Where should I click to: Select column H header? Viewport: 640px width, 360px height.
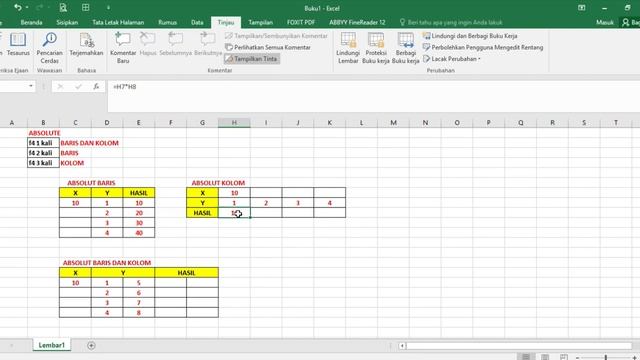pyautogui.click(x=234, y=122)
